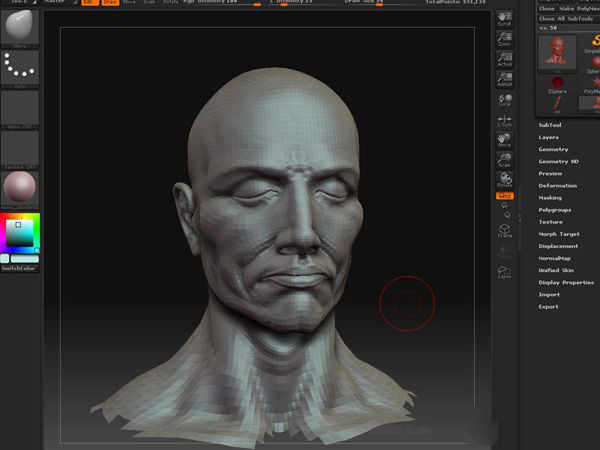Expand the Deformation section
The width and height of the screenshot is (600, 450).
[x=558, y=186]
